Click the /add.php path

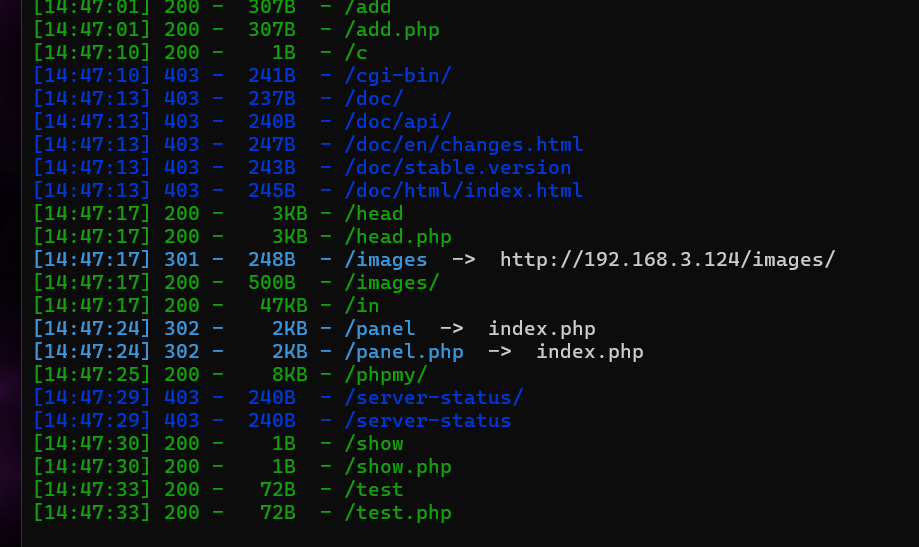(x=392, y=29)
